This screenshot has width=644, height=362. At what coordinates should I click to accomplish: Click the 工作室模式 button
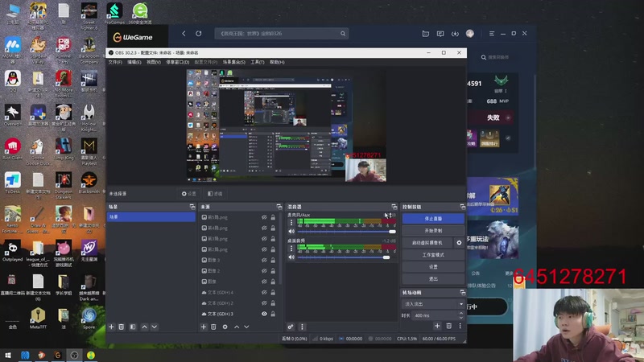click(433, 255)
